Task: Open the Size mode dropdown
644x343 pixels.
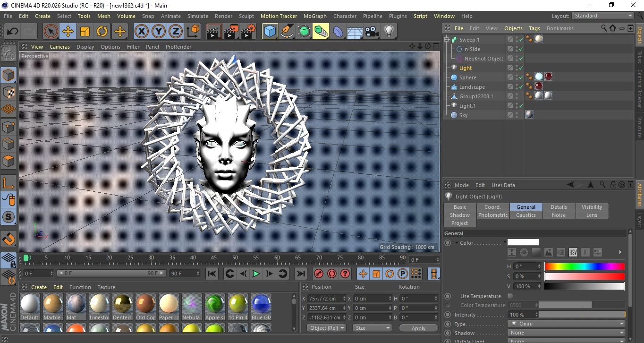Action: [x=373, y=328]
